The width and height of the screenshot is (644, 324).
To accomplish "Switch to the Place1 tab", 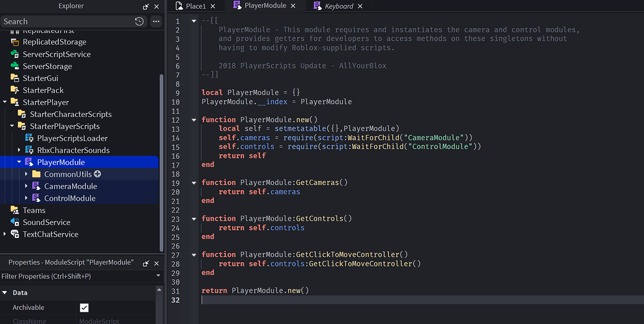I will [x=195, y=6].
